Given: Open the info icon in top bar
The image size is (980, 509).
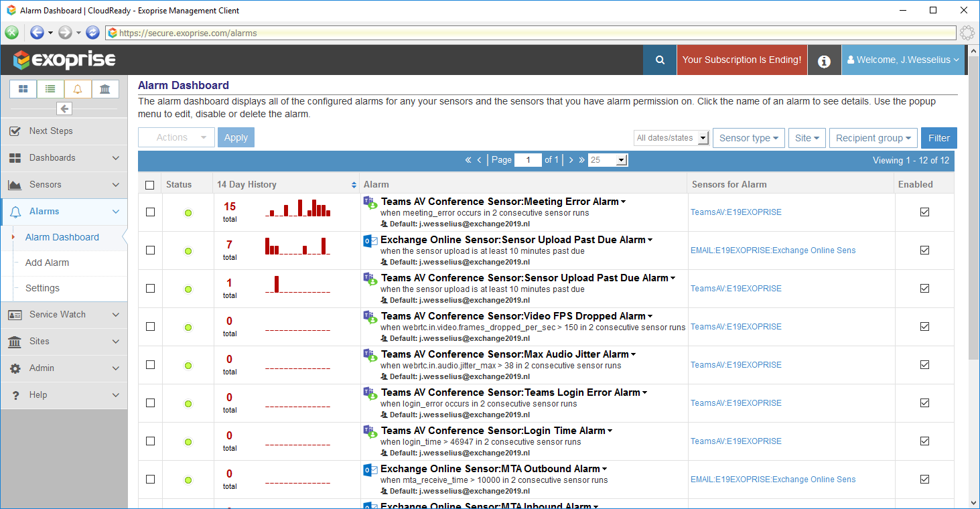Looking at the screenshot, I should coord(824,61).
